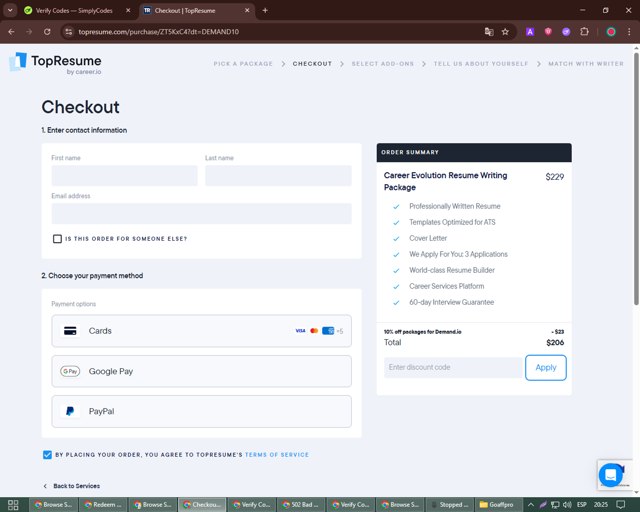
Task: Select Cards payment option
Action: (x=201, y=331)
